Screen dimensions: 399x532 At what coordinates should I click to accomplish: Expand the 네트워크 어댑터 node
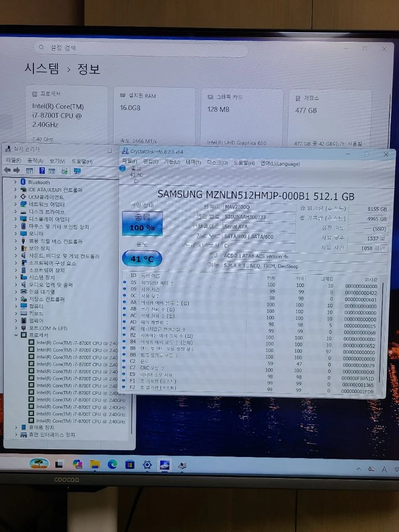pos(15,204)
